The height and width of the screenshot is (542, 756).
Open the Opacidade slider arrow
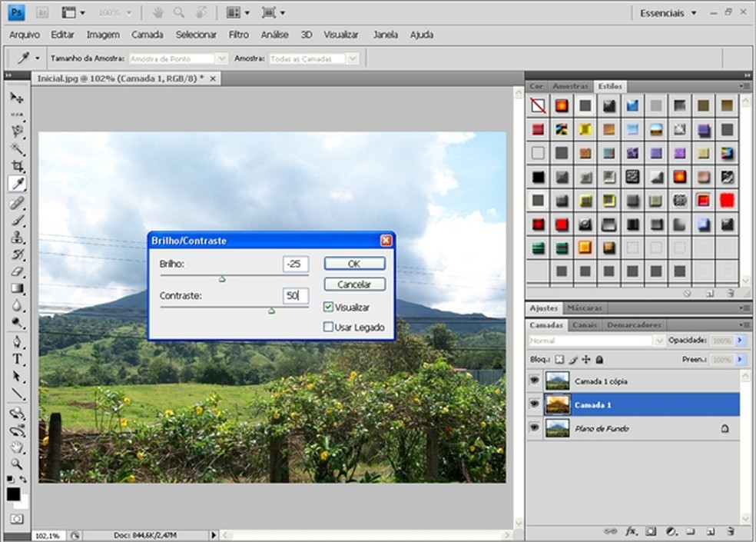pos(740,340)
